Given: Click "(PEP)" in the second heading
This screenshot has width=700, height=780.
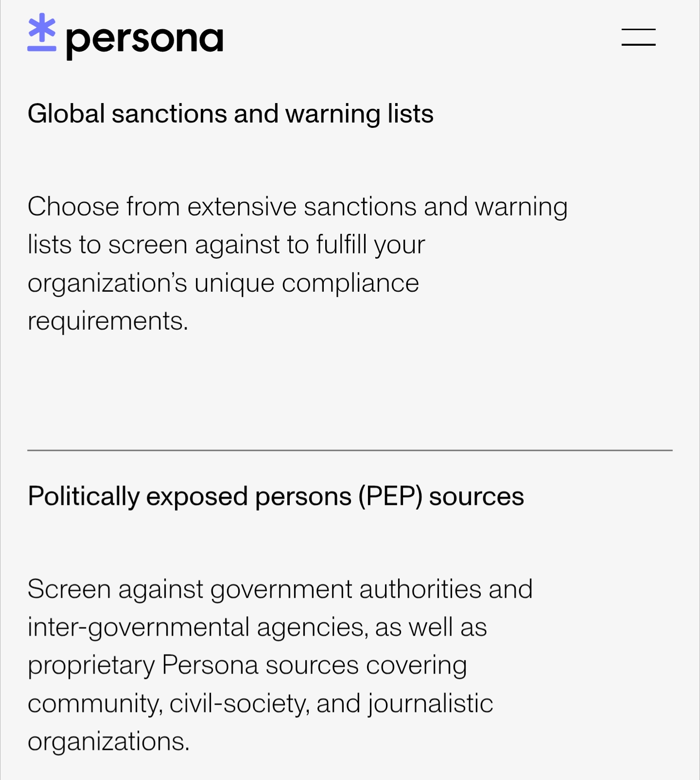Looking at the screenshot, I should pos(390,496).
